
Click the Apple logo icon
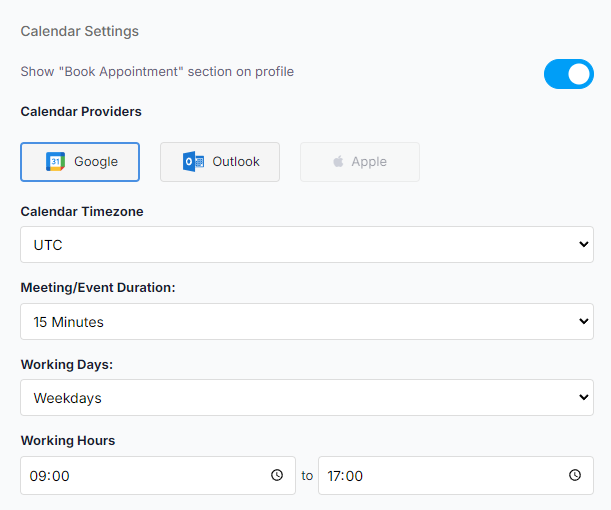click(339, 162)
